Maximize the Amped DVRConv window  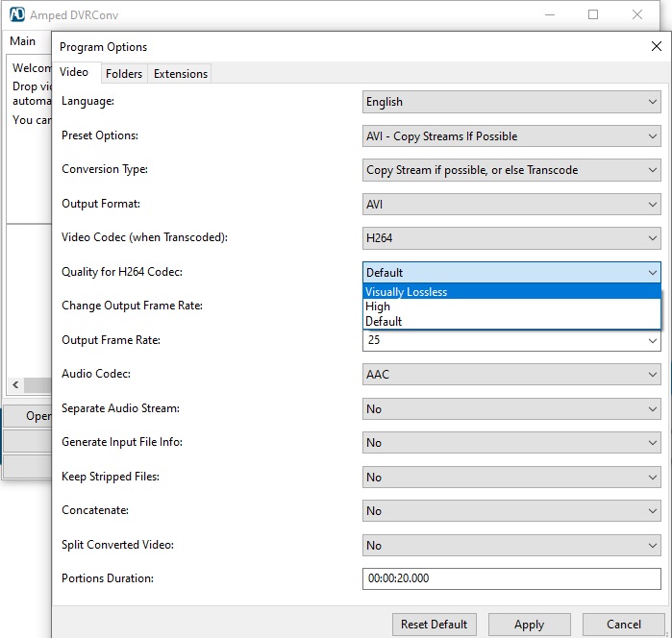pos(593,14)
